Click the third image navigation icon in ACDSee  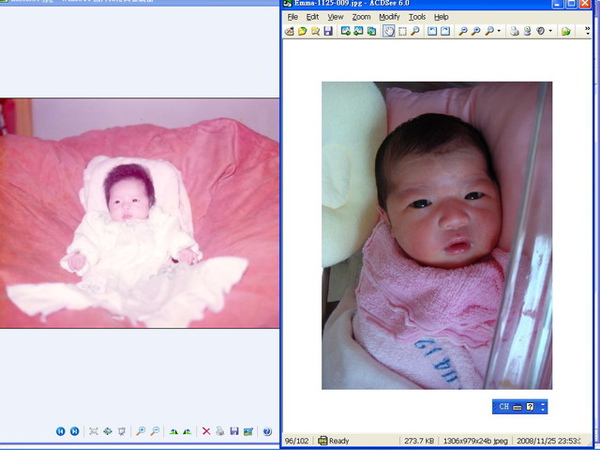pyautogui.click(x=371, y=31)
